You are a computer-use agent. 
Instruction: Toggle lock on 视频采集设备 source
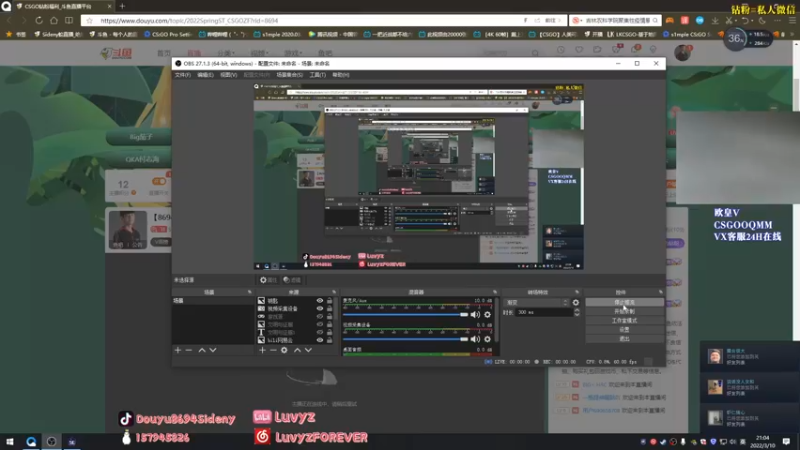(330, 309)
